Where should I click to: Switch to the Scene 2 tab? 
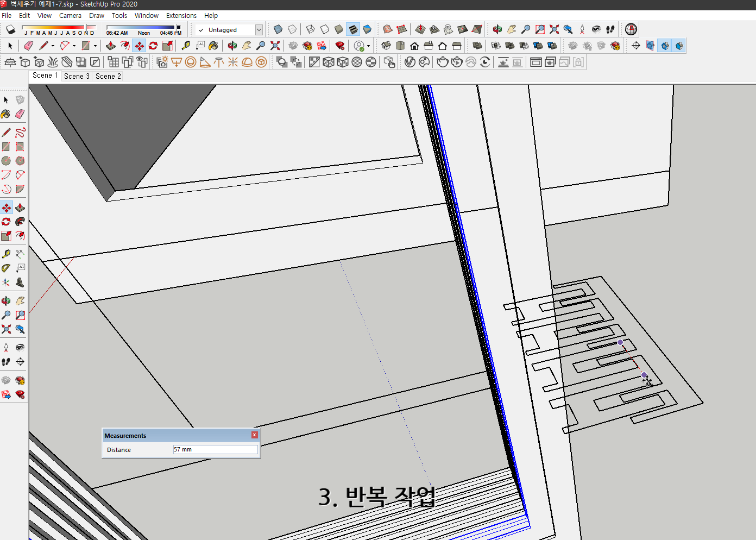click(x=107, y=76)
